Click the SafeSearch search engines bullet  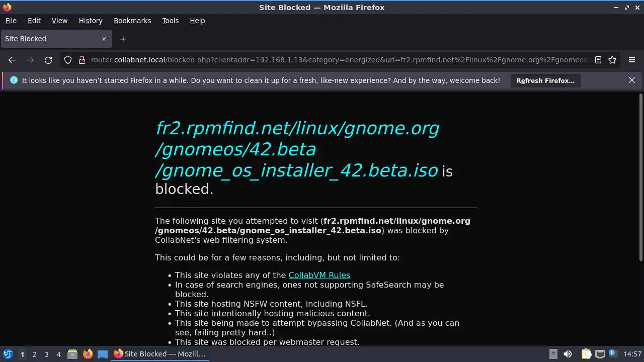[309, 290]
